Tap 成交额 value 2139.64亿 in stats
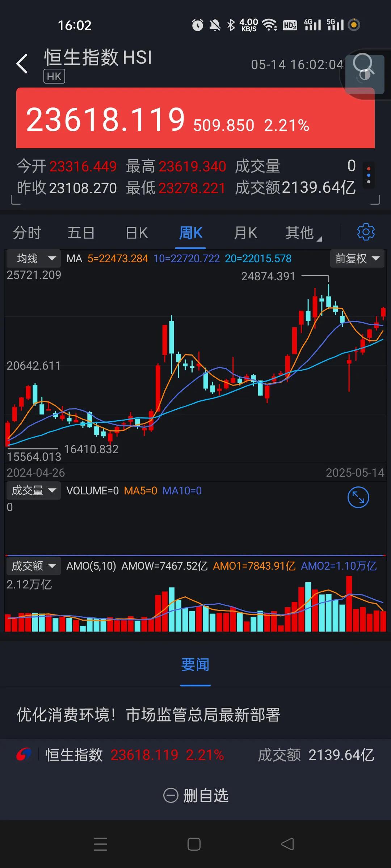Screen dimensions: 391x868 [x=319, y=187]
